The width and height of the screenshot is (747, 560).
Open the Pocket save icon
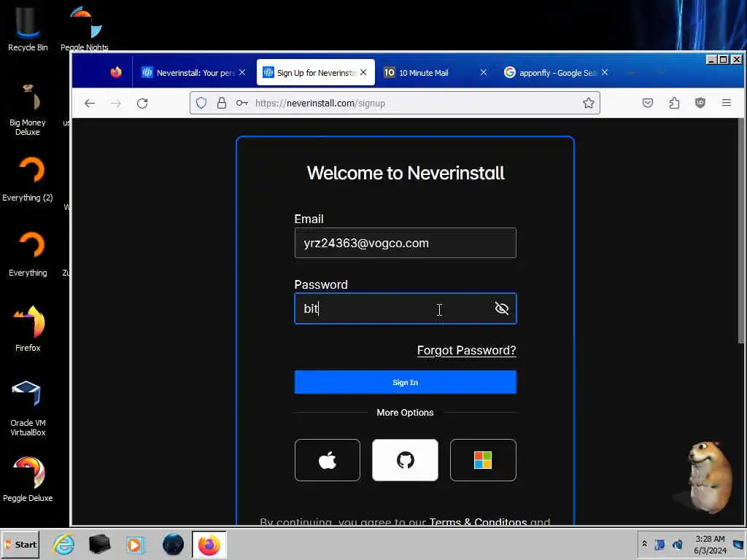click(648, 103)
